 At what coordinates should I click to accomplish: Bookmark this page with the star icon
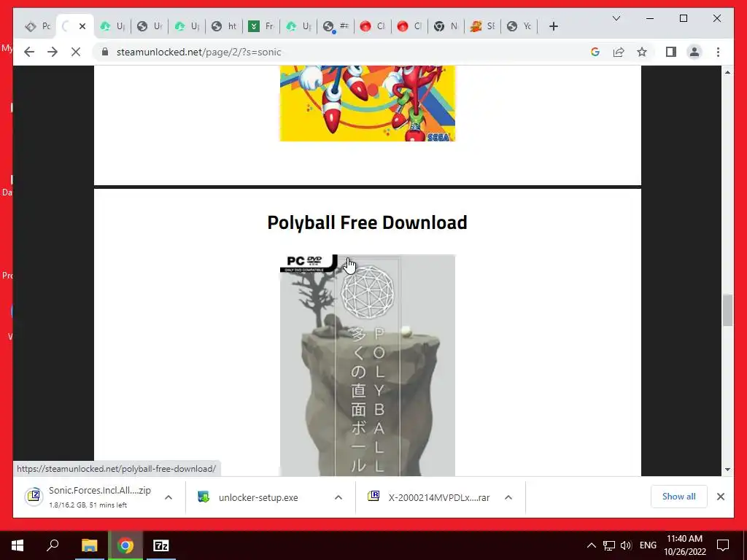pos(642,52)
